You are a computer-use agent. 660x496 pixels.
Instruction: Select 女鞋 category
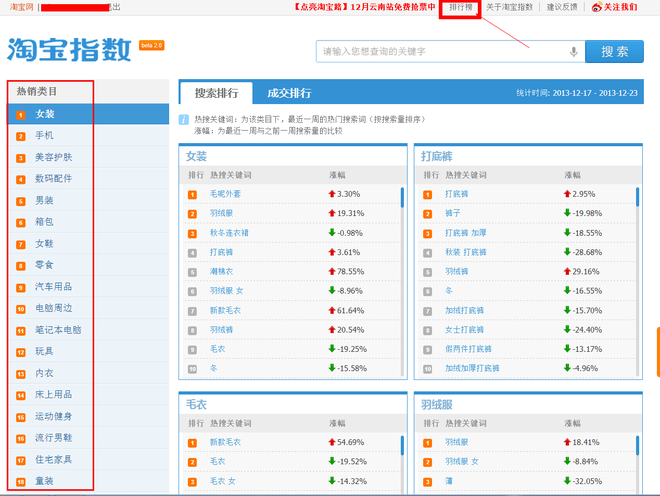coord(88,243)
